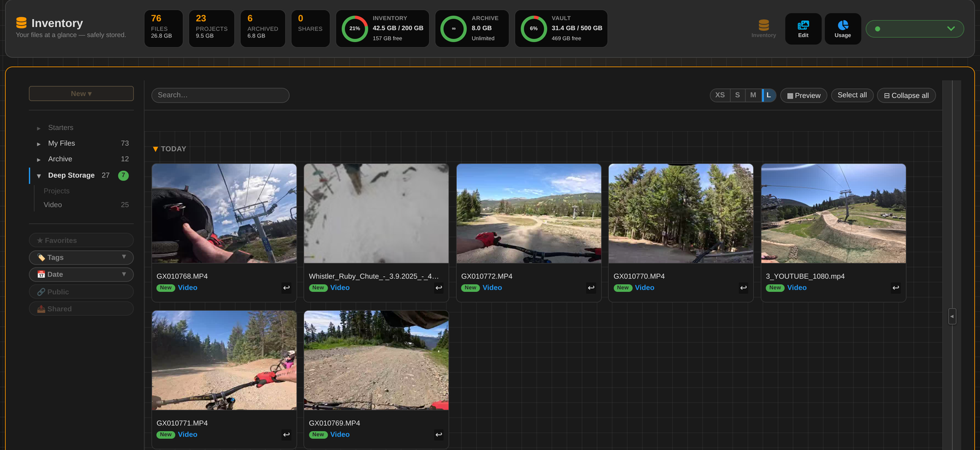Filter by Public files

coord(81,292)
